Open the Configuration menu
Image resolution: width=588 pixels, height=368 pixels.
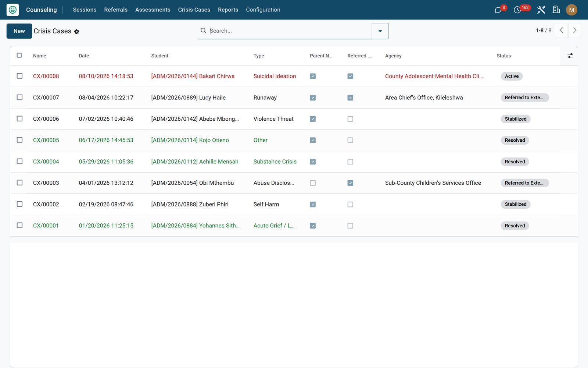point(263,10)
